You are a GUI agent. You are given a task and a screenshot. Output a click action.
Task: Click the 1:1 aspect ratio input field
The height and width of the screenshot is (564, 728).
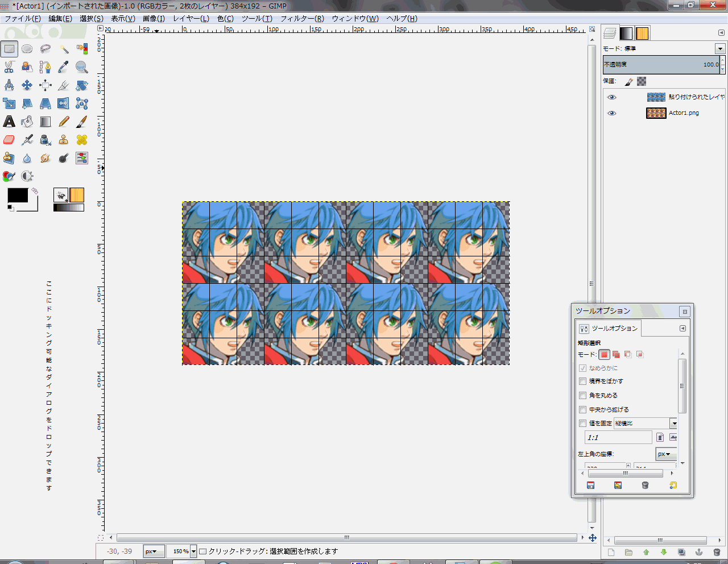pos(618,437)
